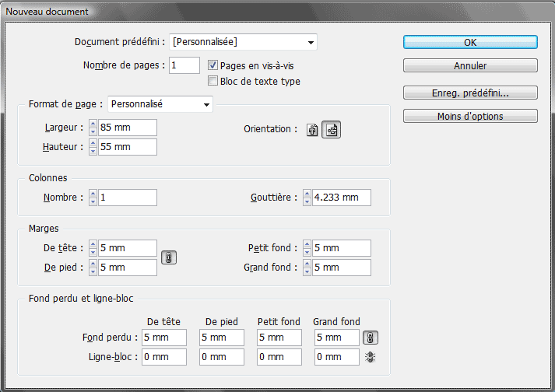
Task: Click the Nombre de pages input field
Action: (x=184, y=65)
